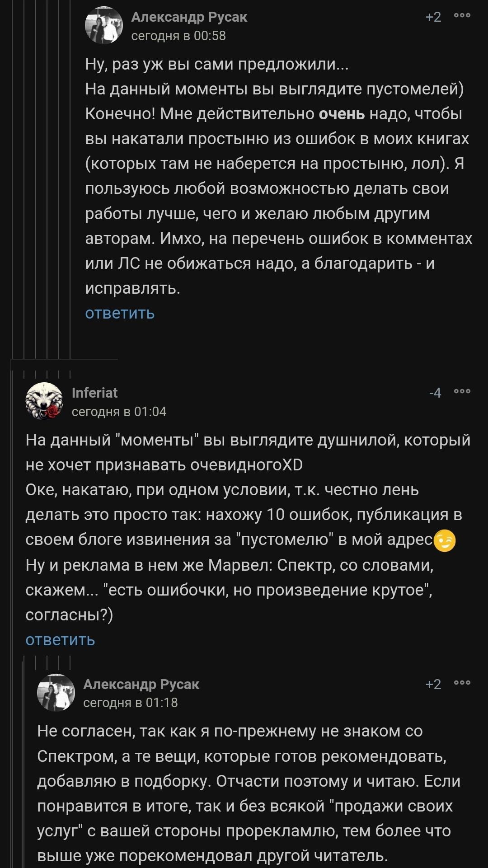Click the +2 rating on the 00:58 comment

[433, 17]
